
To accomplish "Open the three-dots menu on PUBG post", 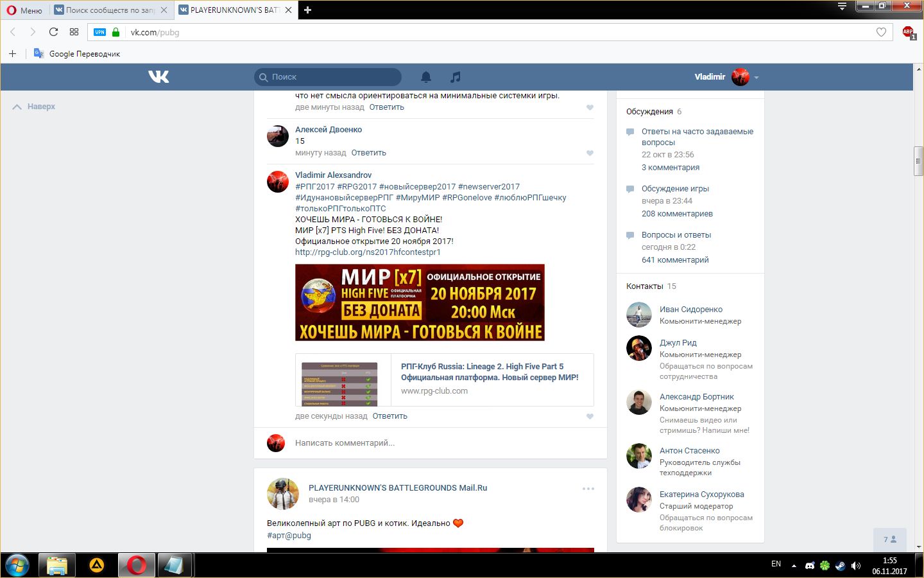I will [x=588, y=489].
